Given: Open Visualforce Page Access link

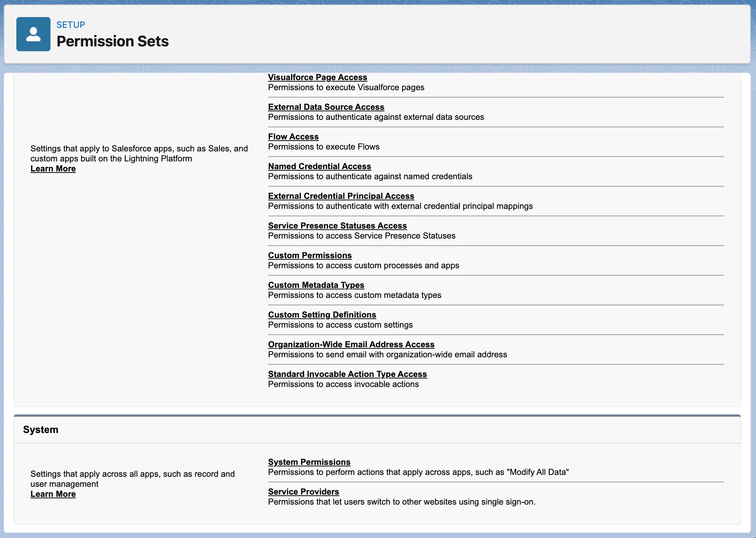Looking at the screenshot, I should [x=317, y=77].
